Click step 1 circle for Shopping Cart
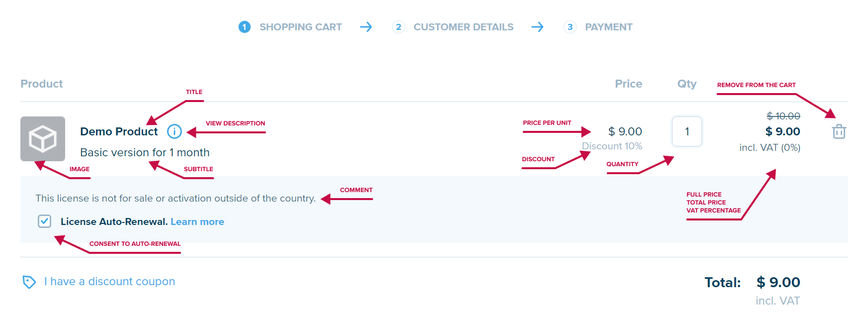868x325 pixels. point(245,27)
